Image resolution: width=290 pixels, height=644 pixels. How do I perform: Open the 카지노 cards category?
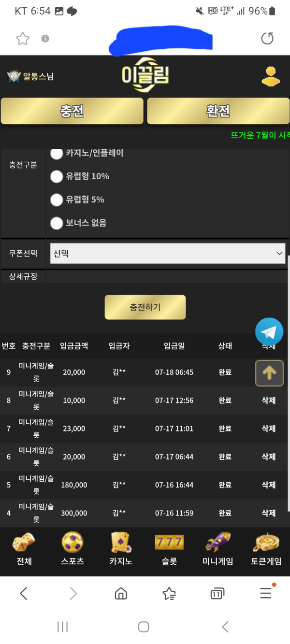pyautogui.click(x=121, y=549)
